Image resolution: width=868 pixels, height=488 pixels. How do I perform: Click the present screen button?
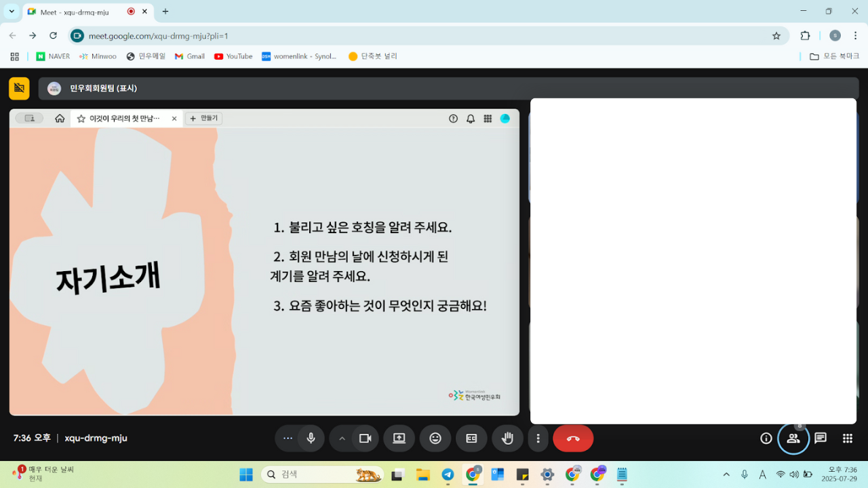click(399, 439)
